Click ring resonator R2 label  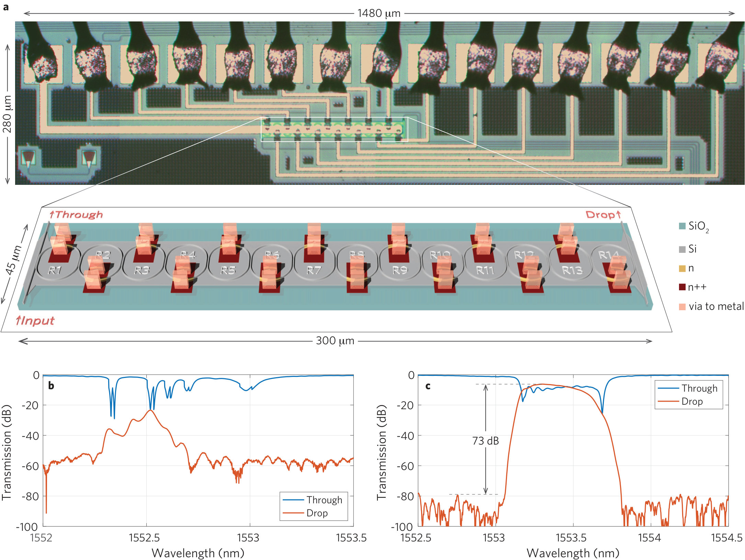103,255
